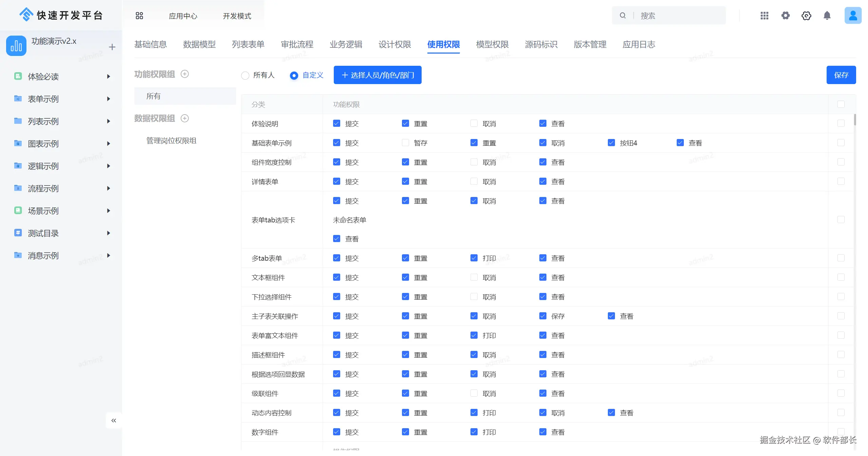868x456 pixels.
Task: Click the blue 保存 button
Action: click(841, 75)
